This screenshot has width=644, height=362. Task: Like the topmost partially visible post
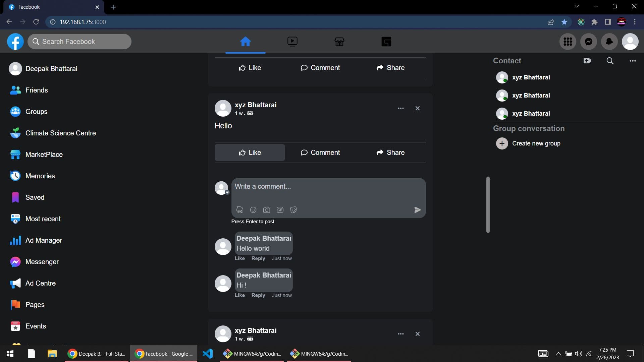pyautogui.click(x=250, y=68)
